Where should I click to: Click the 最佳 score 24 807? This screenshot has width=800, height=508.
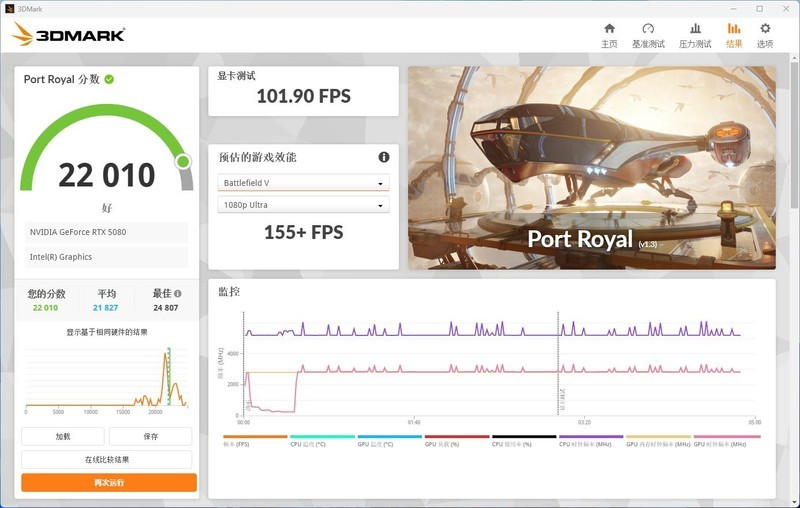(x=166, y=308)
